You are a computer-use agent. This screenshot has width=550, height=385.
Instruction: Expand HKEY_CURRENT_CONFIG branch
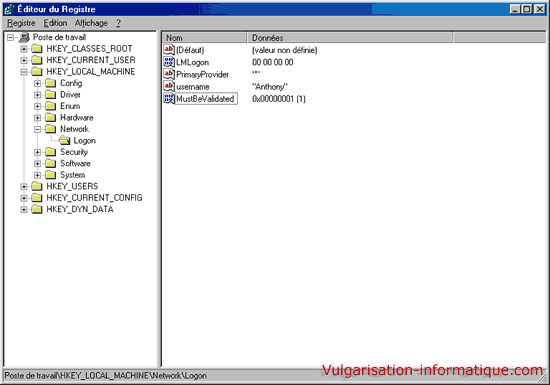click(24, 198)
